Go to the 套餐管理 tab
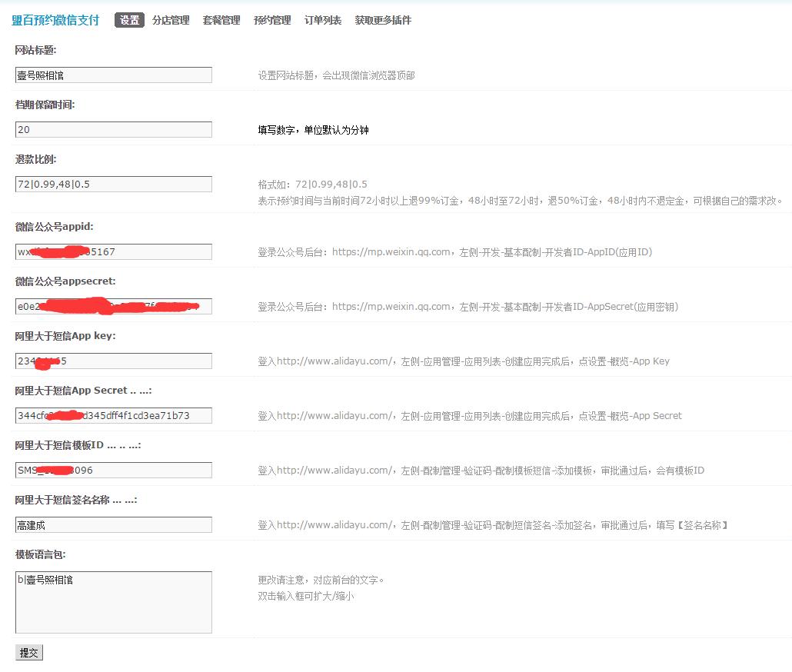Image resolution: width=792 pixels, height=672 pixels. tap(221, 21)
